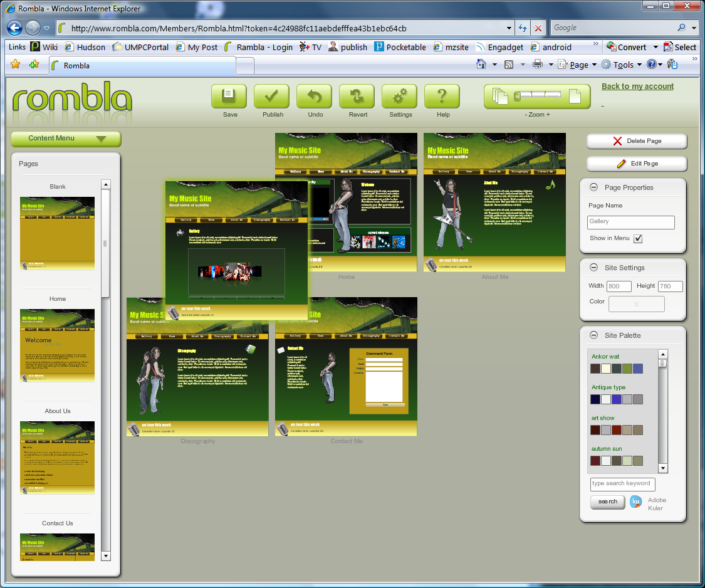705x588 pixels.
Task: Open Adobe Kuler
Action: click(x=635, y=501)
